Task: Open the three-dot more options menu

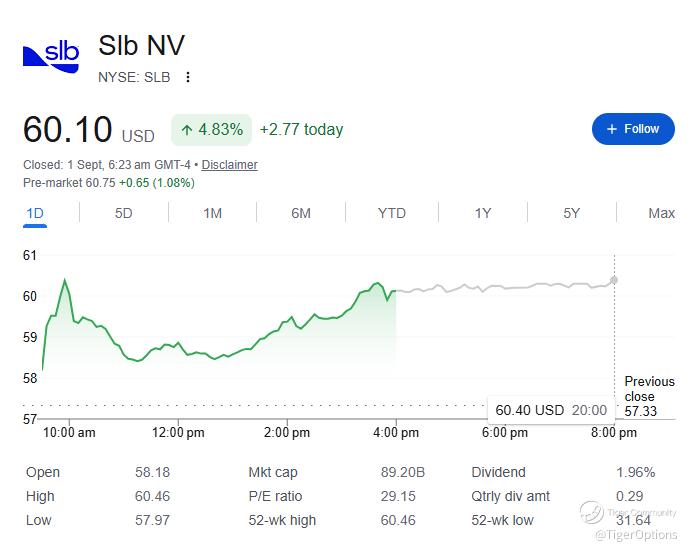Action: tap(188, 77)
